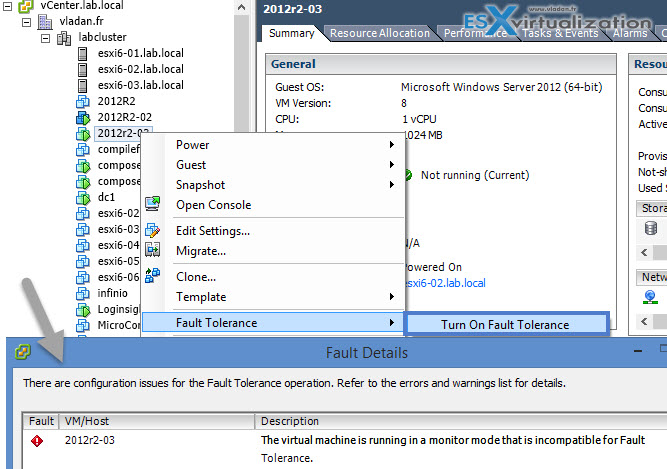Collapse the vladan.fr datacenter node
This screenshot has height=469, width=667.
(x=26, y=22)
